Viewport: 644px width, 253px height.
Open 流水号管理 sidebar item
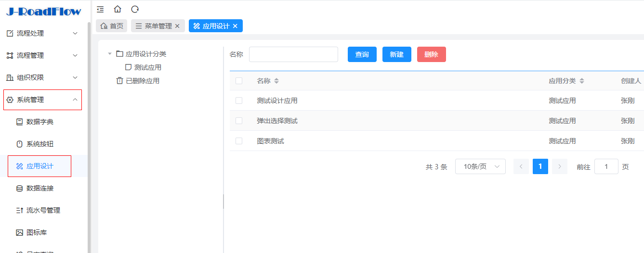(43, 210)
